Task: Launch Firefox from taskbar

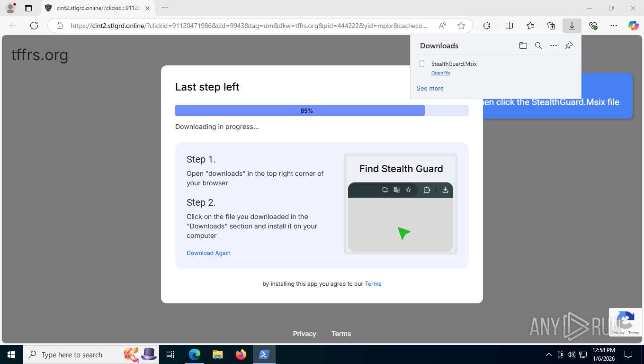Action: coord(241,355)
